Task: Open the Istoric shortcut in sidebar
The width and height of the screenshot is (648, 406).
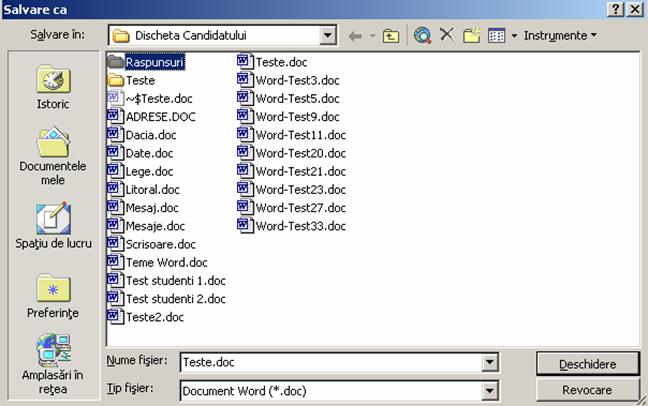Action: coord(53,86)
